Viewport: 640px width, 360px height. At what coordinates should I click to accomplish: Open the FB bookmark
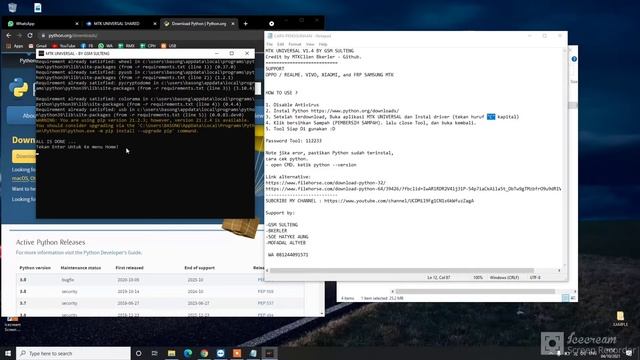pos(87,46)
